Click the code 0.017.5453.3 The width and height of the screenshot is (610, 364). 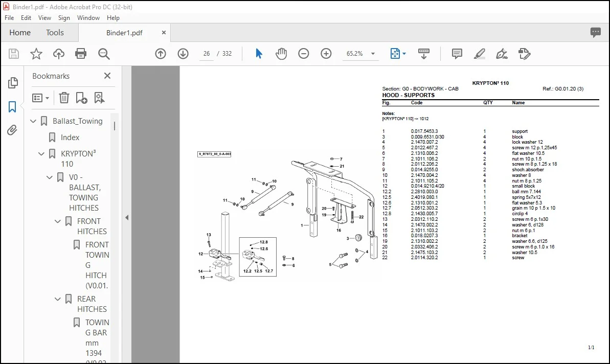coord(424,131)
